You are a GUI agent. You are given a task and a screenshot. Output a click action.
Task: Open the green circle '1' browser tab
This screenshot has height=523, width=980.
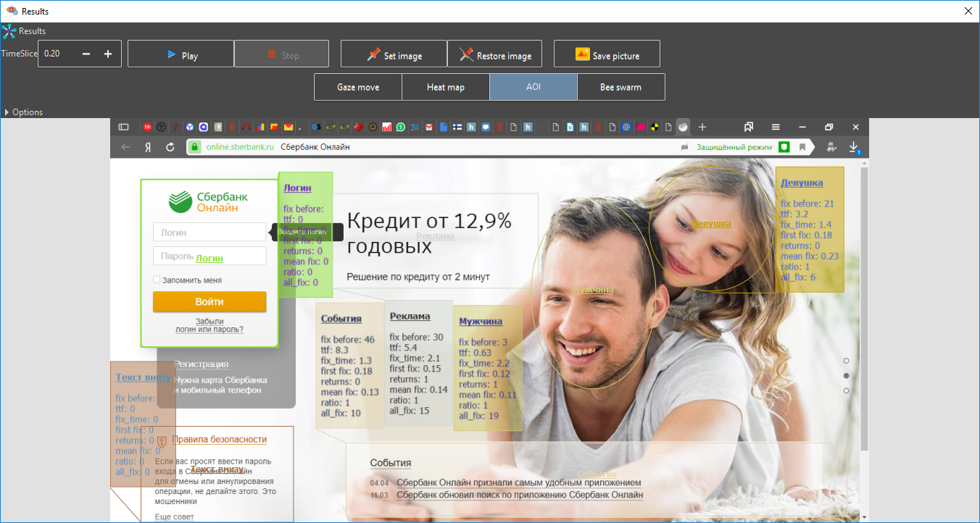click(401, 127)
